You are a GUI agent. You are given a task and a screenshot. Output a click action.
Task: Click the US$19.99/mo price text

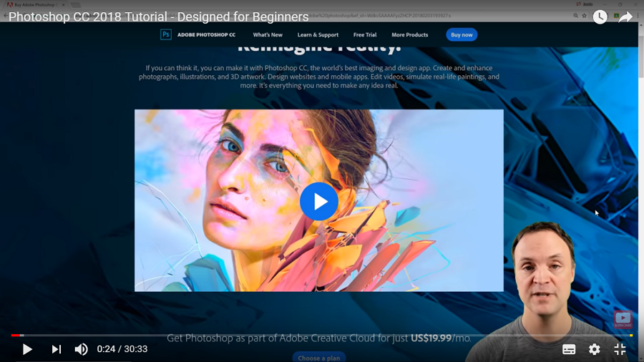[441, 338]
